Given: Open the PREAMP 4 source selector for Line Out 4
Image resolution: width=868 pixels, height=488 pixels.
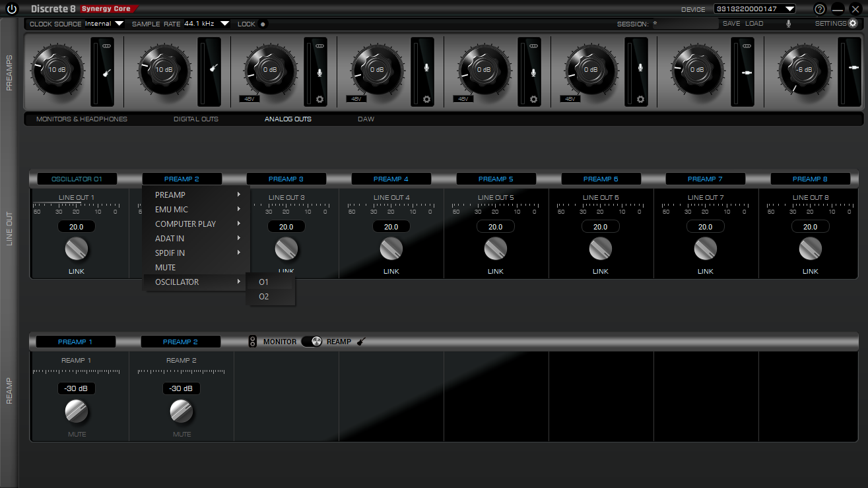Looking at the screenshot, I should (x=391, y=179).
